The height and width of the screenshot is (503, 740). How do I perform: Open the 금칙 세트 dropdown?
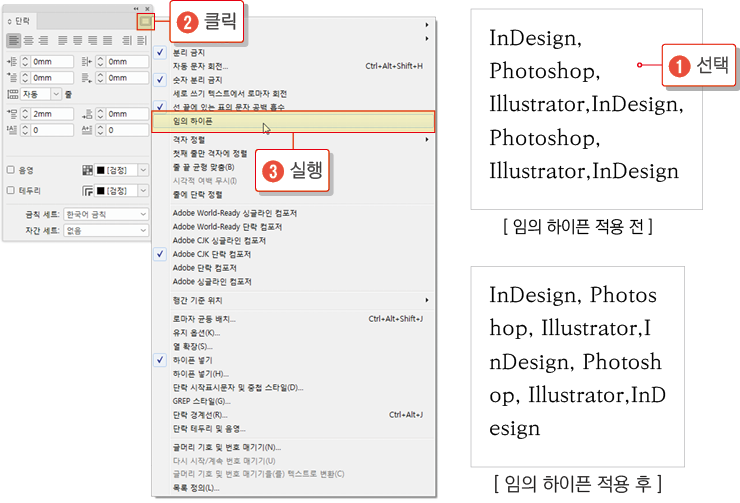coord(106,214)
